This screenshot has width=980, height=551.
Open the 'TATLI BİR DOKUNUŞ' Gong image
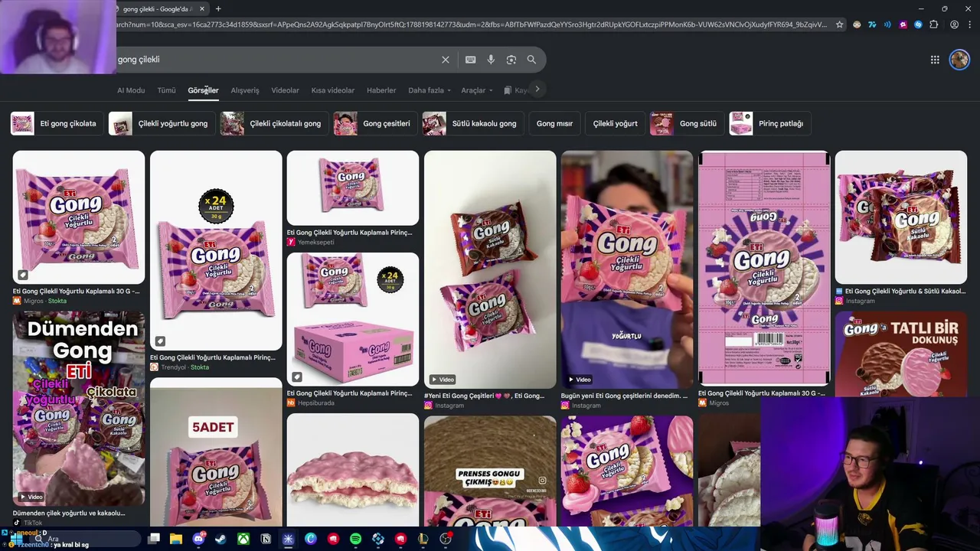(901, 354)
